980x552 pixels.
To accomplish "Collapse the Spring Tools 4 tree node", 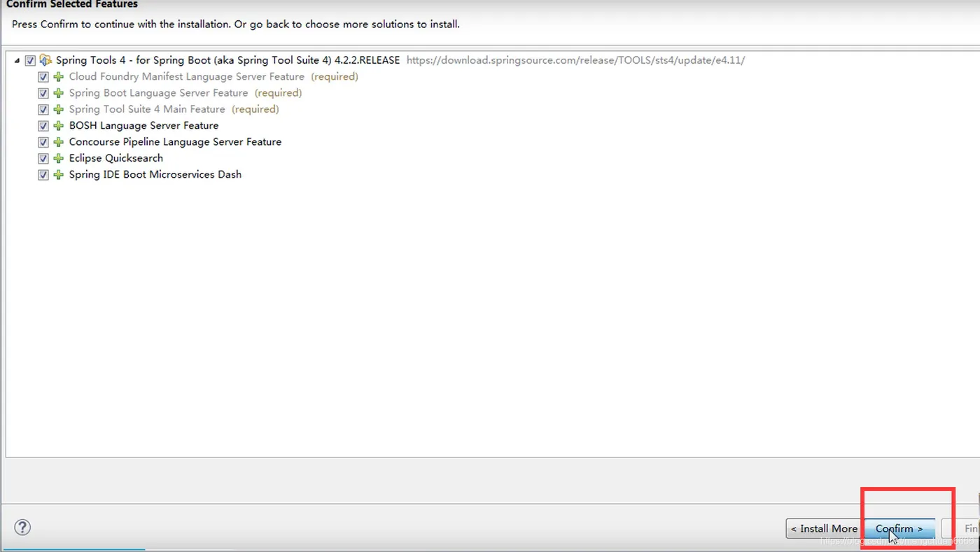I will pos(17,61).
